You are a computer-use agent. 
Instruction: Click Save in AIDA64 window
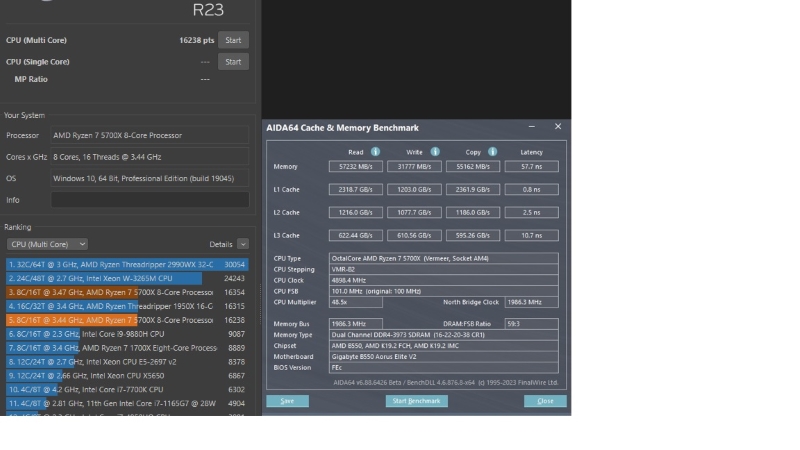click(287, 401)
